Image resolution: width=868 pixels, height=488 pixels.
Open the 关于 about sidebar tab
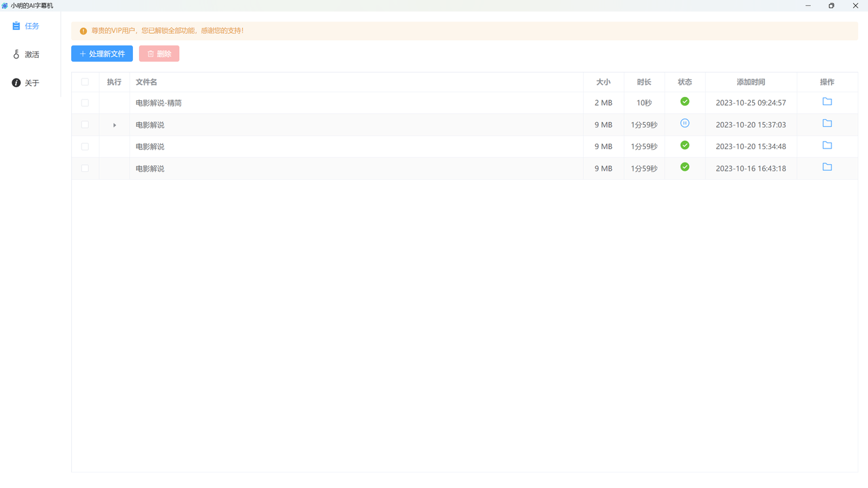click(x=26, y=83)
